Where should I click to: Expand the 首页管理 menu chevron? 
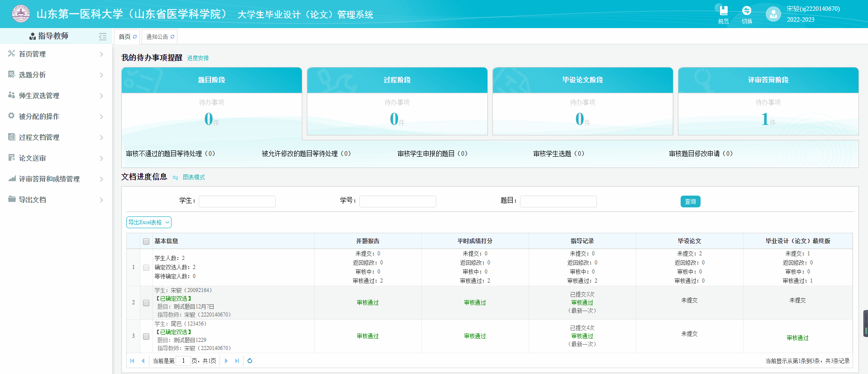tap(101, 54)
